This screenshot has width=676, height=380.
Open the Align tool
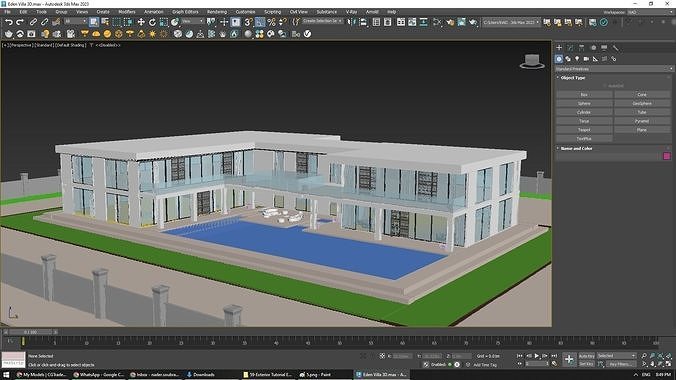363,22
